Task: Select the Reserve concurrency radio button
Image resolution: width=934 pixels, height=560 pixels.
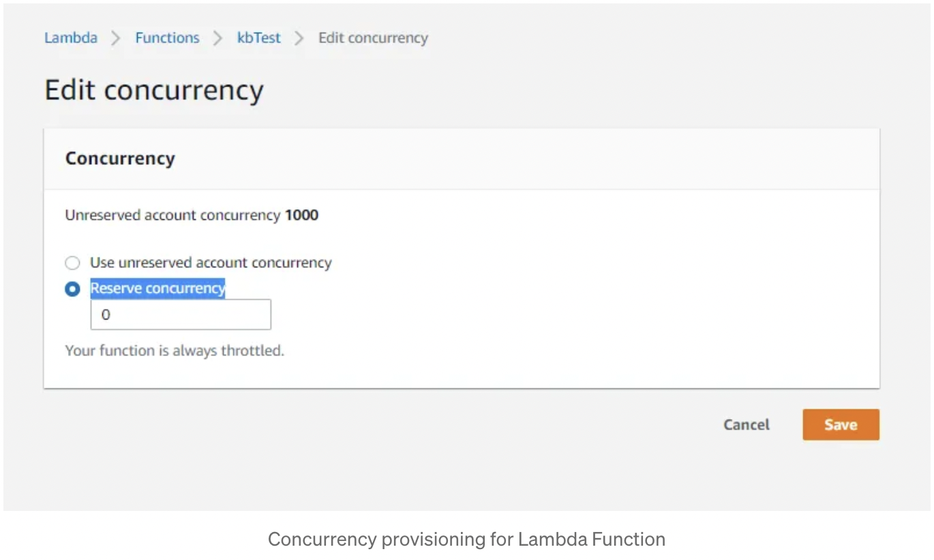Action: [x=72, y=289]
